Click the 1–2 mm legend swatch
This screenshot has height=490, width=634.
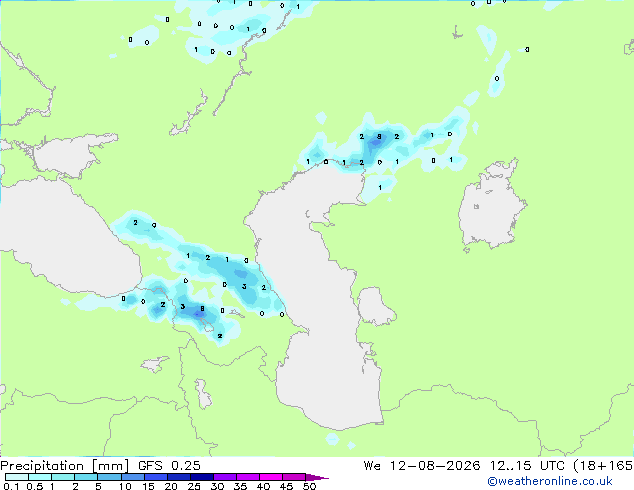pyautogui.click(x=63, y=477)
